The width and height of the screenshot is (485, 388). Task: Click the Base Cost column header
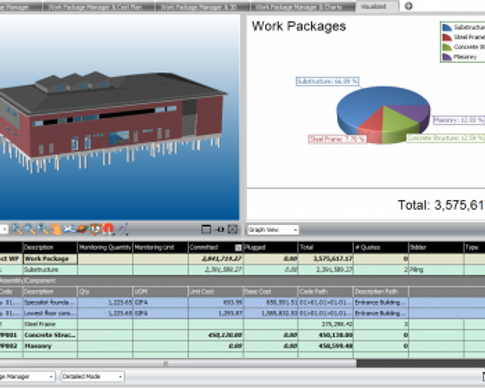tap(270, 292)
